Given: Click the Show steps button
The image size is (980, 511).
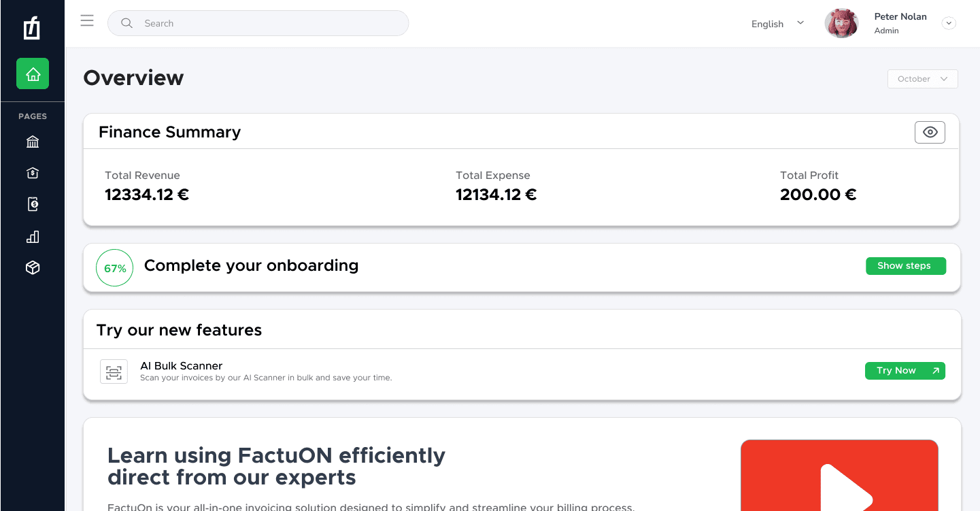Looking at the screenshot, I should (905, 265).
